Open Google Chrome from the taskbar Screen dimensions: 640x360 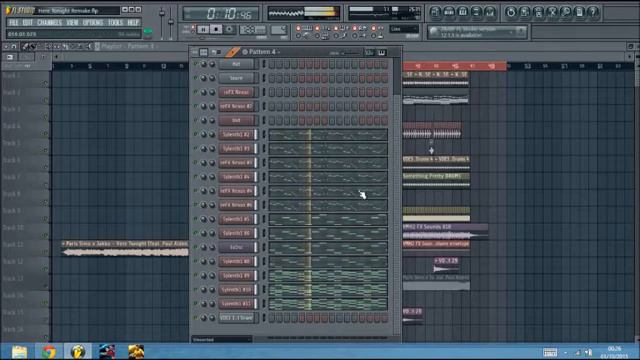click(x=49, y=351)
